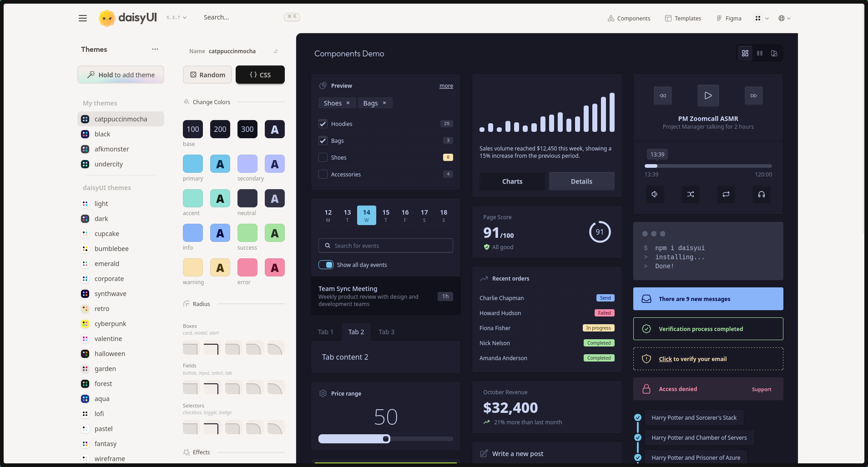This screenshot has width=868, height=467.
Task: Click the edit pencil next to catppuccinmocha name
Action: (276, 51)
